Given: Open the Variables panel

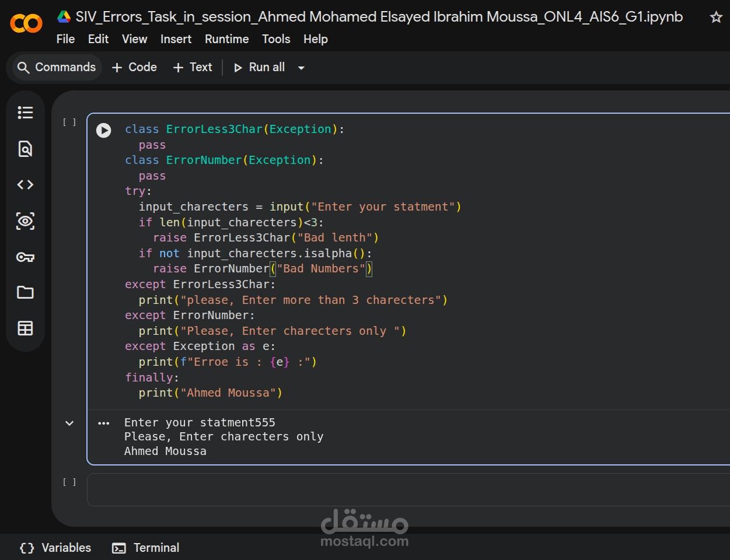Looking at the screenshot, I should point(55,548).
